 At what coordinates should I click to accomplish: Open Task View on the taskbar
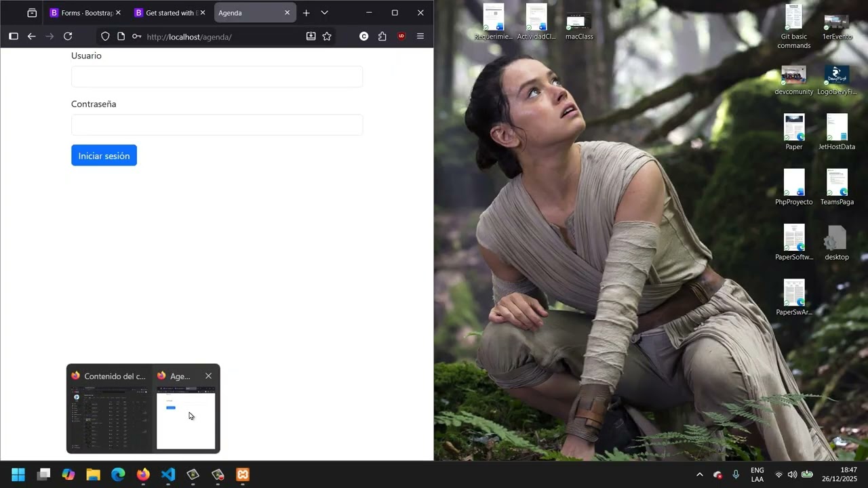43,474
